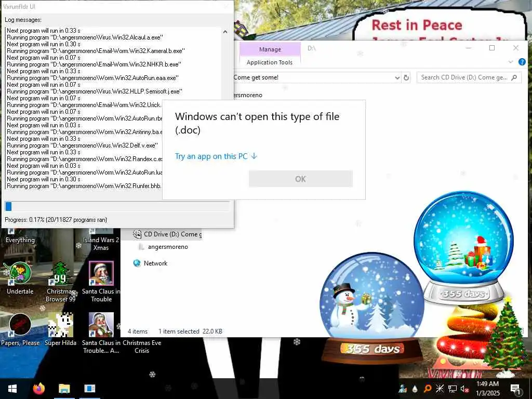Expand the ribbon using the chevron
Image resolution: width=532 pixels, height=399 pixels.
511,62
